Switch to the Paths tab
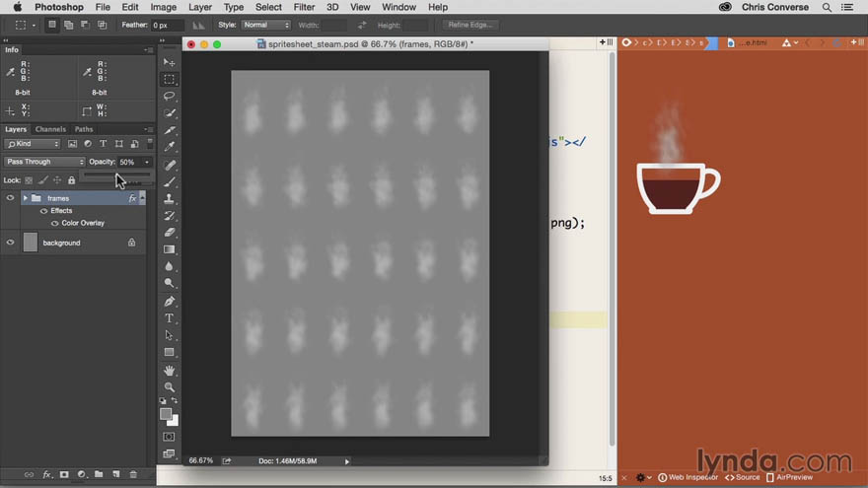868x488 pixels. point(84,129)
